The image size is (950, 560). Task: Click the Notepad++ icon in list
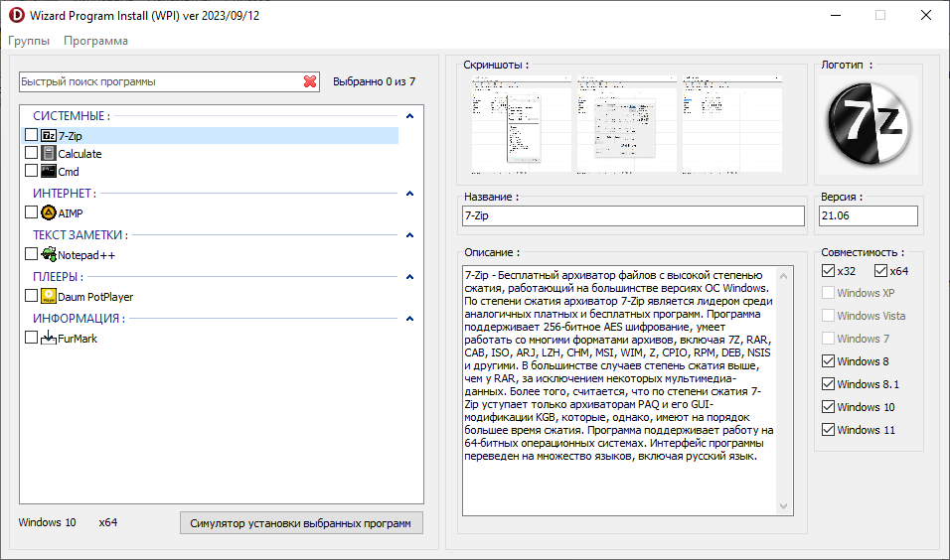[49, 255]
